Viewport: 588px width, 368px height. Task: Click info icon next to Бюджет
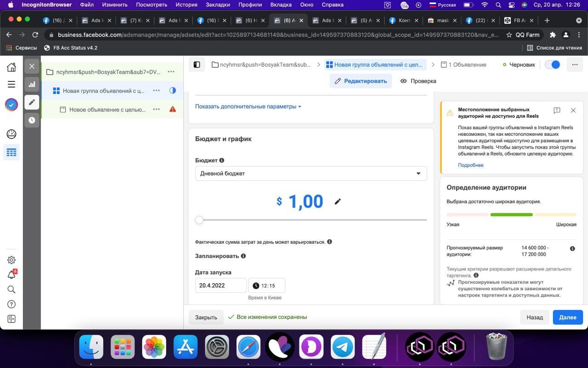(222, 161)
